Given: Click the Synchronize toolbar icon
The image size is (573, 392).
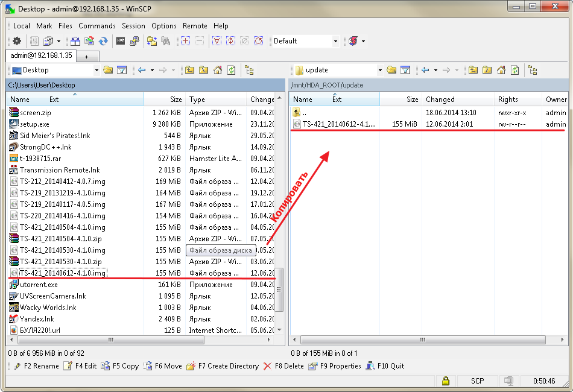Looking at the screenshot, I should click(89, 41).
